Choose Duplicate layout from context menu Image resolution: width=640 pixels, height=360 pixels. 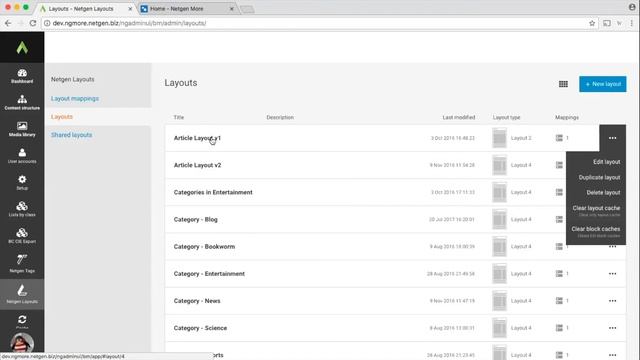pyautogui.click(x=599, y=178)
